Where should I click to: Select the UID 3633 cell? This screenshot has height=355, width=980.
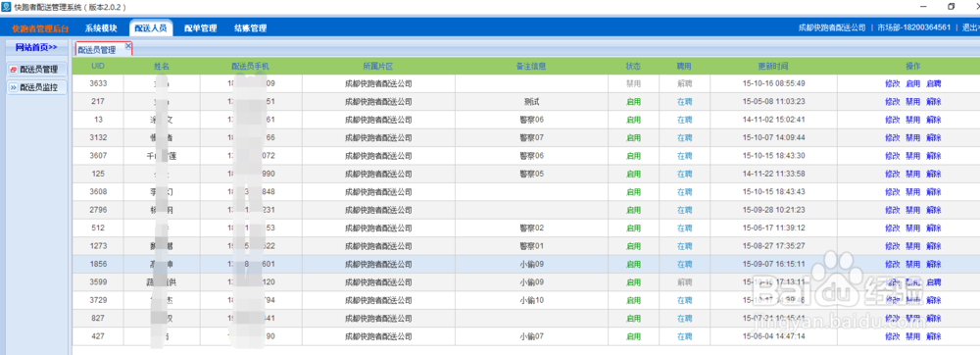click(97, 83)
